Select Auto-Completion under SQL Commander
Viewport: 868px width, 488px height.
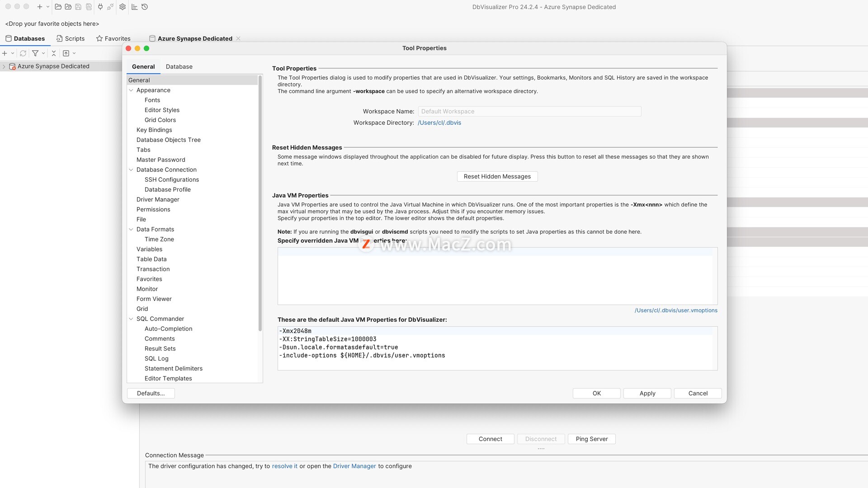[x=168, y=329]
